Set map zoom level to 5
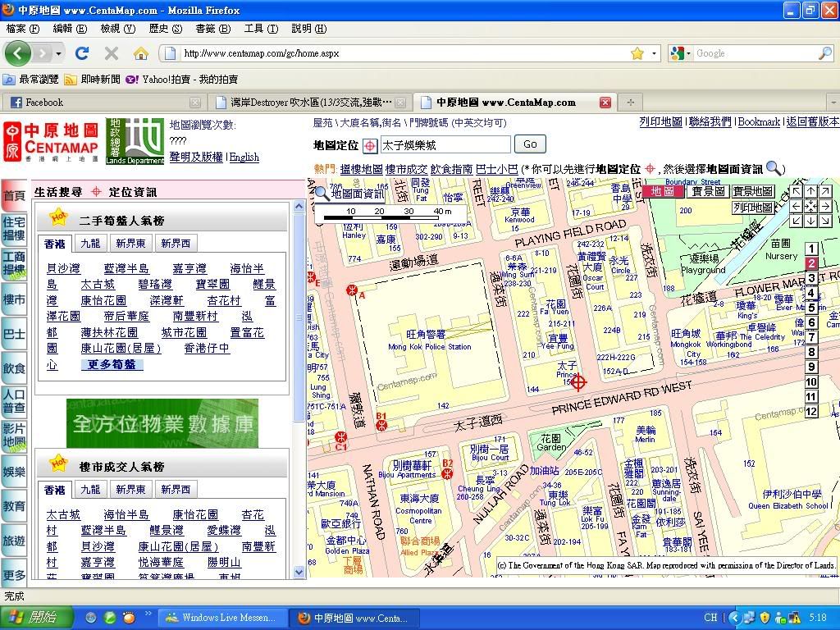 pyautogui.click(x=811, y=308)
